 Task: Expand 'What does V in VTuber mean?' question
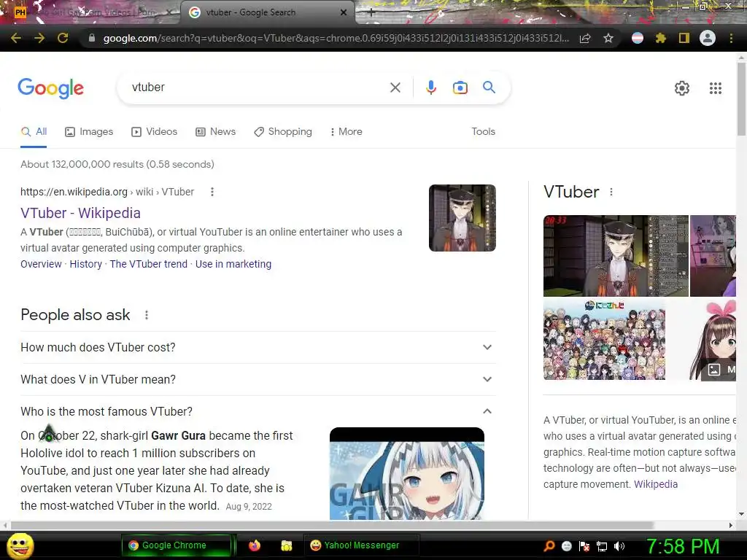point(258,379)
